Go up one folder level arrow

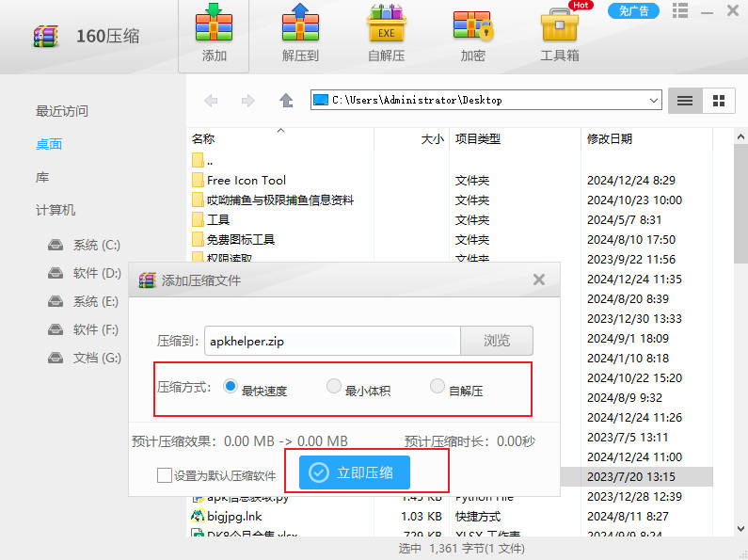click(286, 101)
